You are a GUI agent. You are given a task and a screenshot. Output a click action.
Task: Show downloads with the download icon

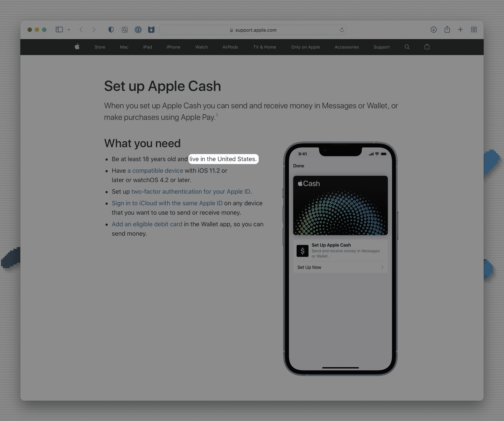(x=434, y=30)
